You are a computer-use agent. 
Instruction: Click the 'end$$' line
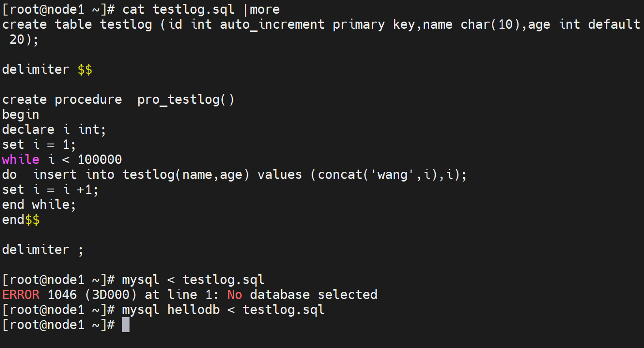(x=21, y=219)
